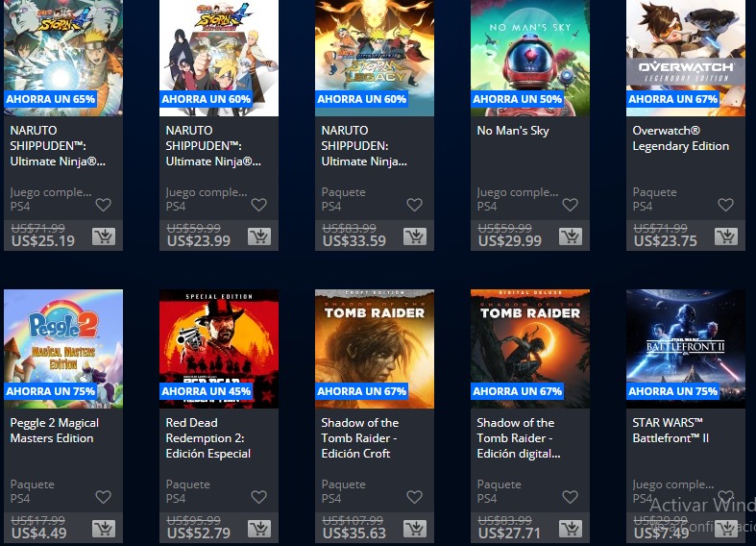Favorite Red Dead Redemption 2 with the heart
The width and height of the screenshot is (756, 546).
pyautogui.click(x=259, y=497)
